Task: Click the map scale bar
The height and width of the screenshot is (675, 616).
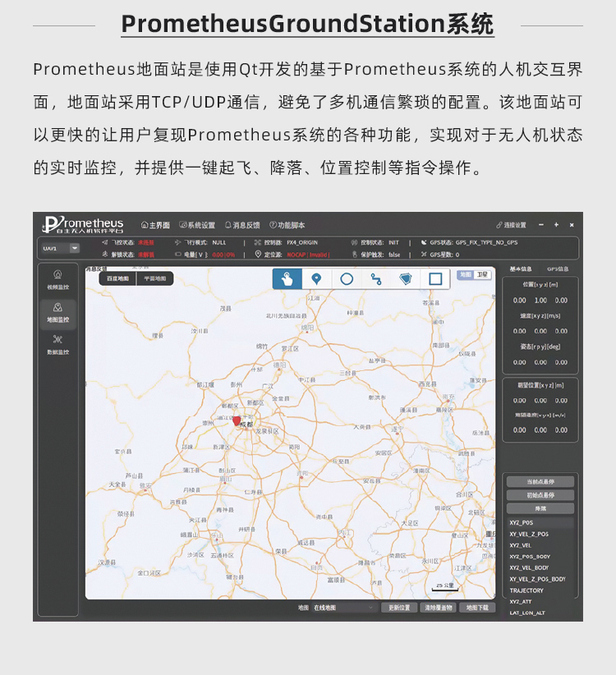Action: click(445, 587)
